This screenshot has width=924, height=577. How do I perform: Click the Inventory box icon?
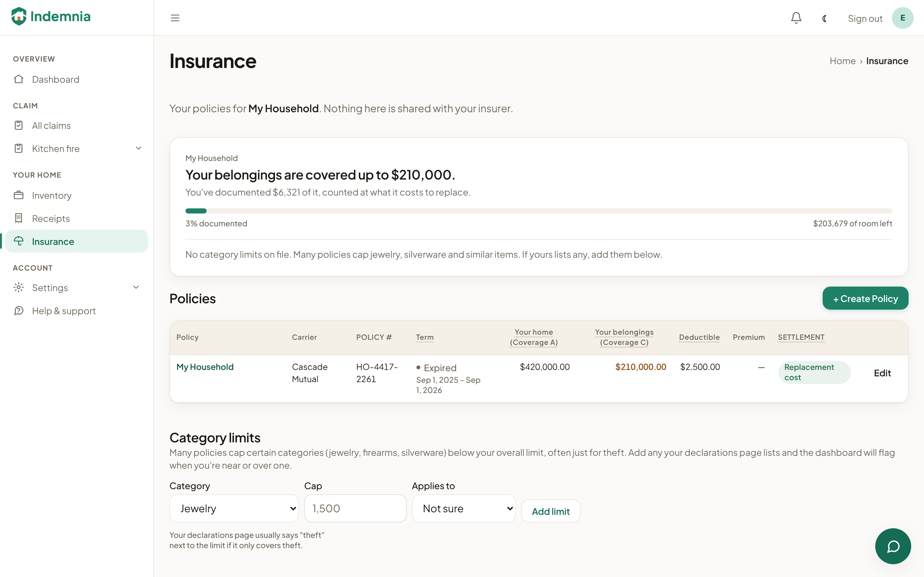[x=19, y=195]
